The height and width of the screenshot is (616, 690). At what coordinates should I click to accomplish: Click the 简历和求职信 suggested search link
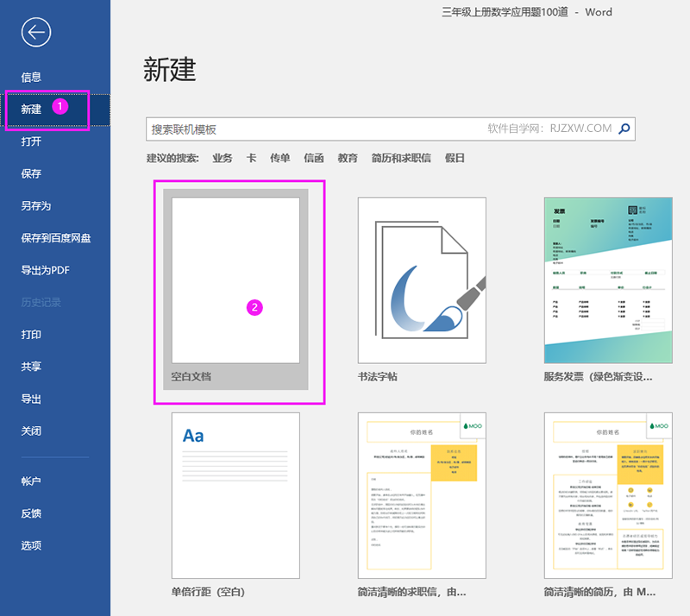tap(402, 158)
